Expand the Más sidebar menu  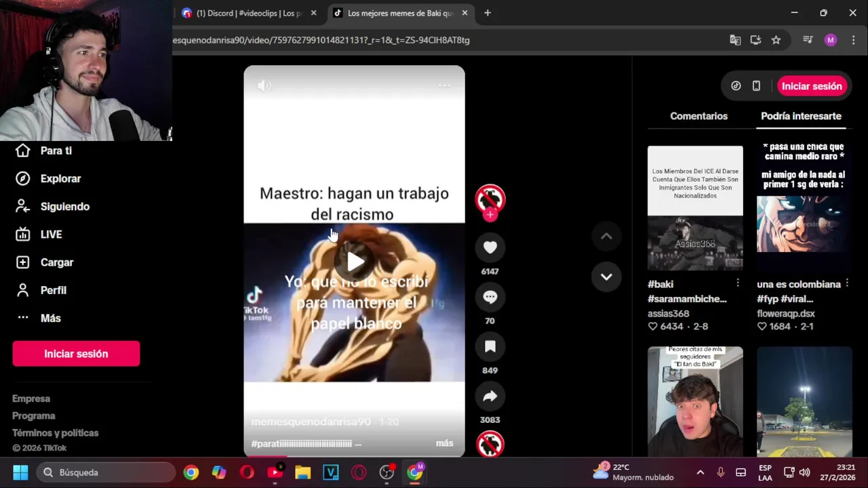38,318
